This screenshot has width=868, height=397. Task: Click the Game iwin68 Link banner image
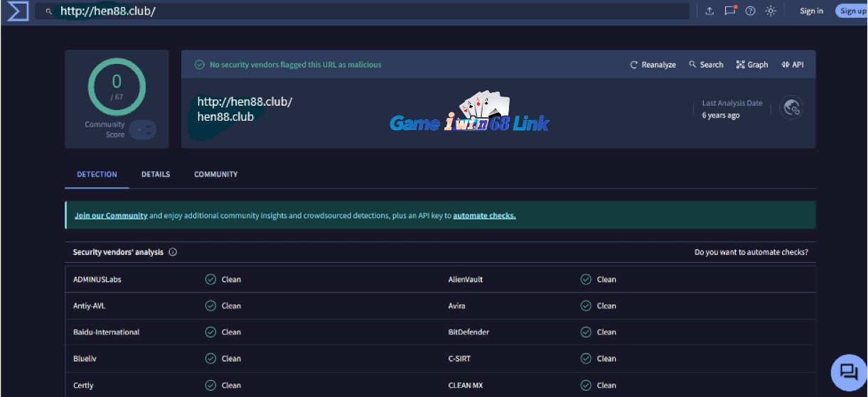tap(469, 113)
